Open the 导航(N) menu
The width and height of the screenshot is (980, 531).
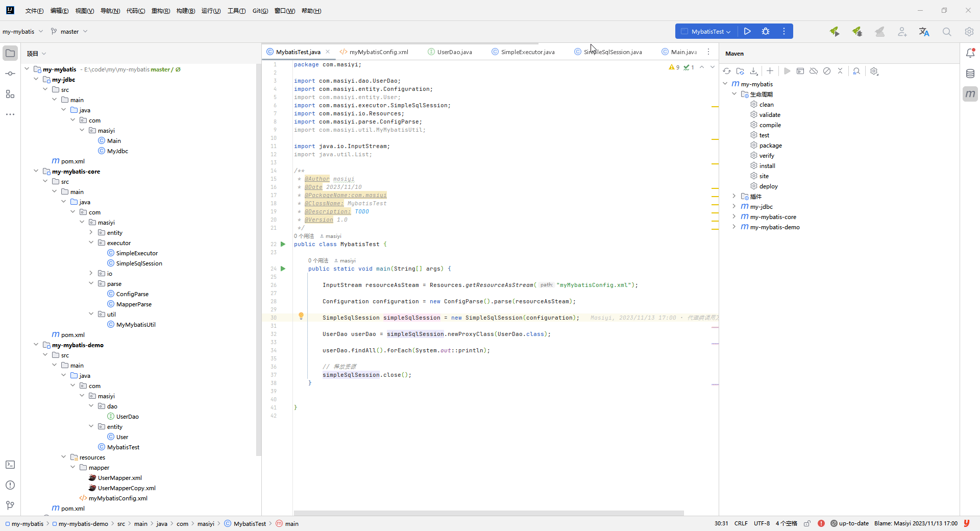coord(110,11)
